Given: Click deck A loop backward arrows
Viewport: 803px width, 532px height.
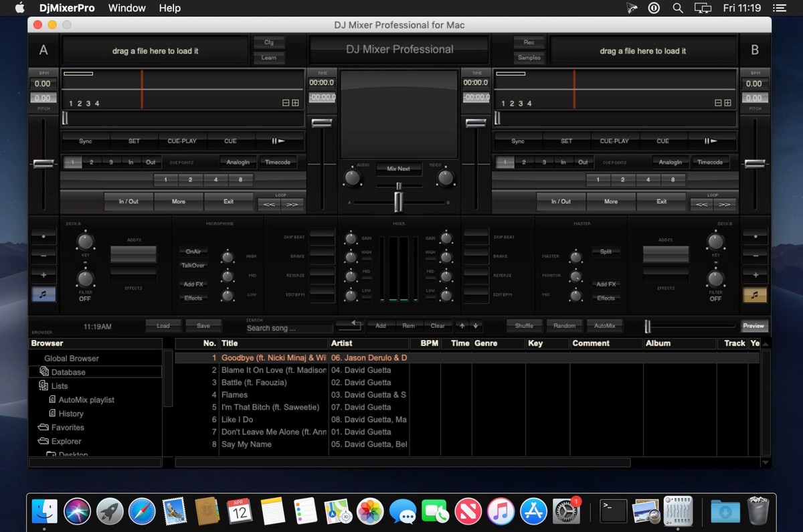Looking at the screenshot, I should point(269,204).
